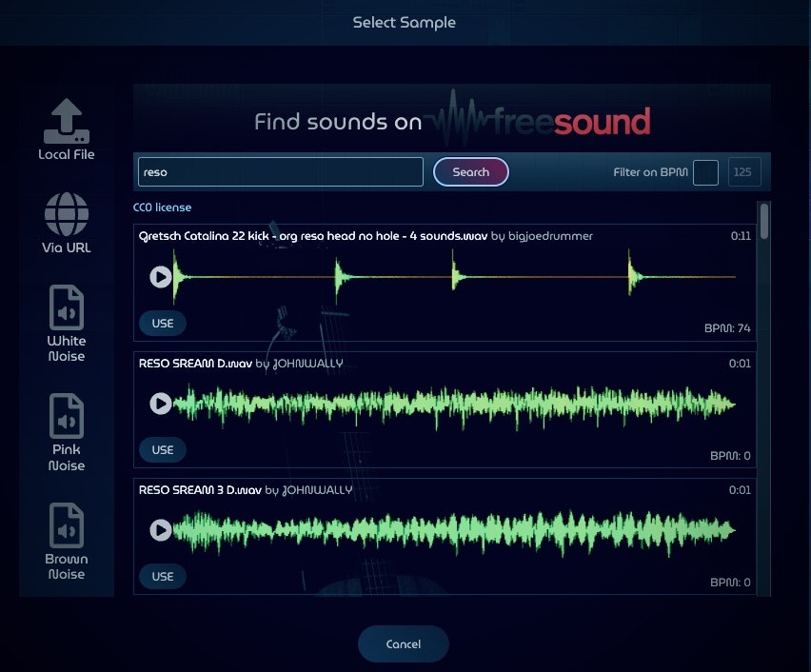
Task: Open the CC0 license link
Action: click(162, 208)
